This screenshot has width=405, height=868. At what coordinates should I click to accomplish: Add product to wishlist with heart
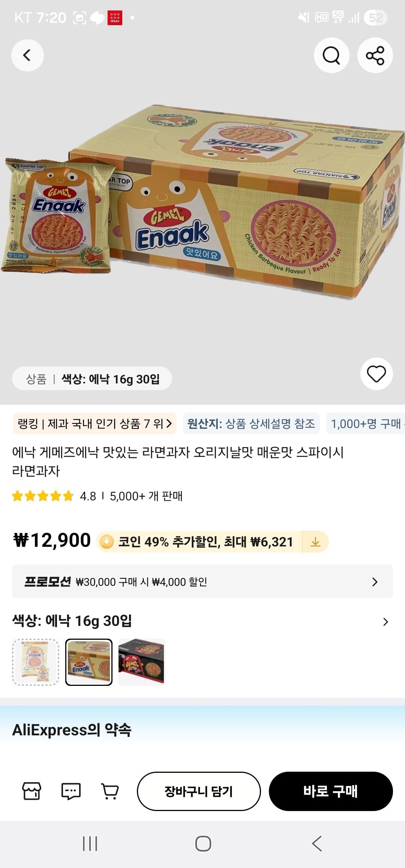pyautogui.click(x=376, y=374)
